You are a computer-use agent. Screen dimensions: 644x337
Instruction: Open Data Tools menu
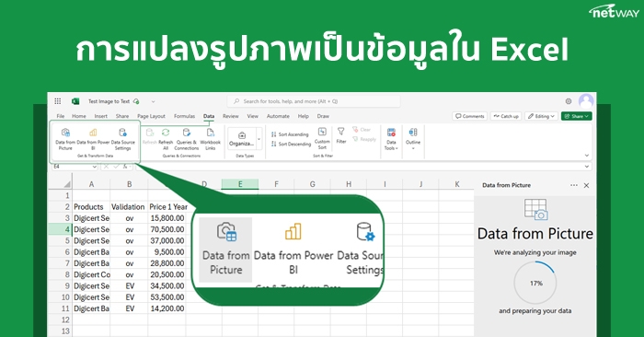(x=391, y=139)
